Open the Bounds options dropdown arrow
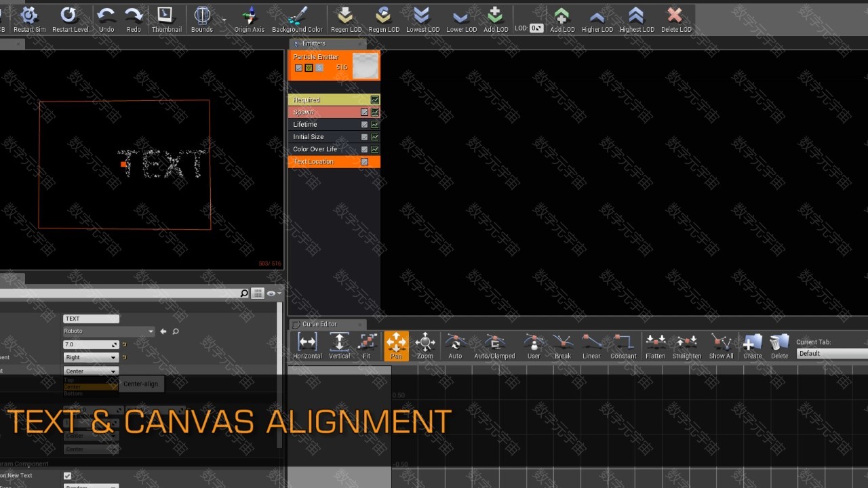 pyautogui.click(x=224, y=20)
